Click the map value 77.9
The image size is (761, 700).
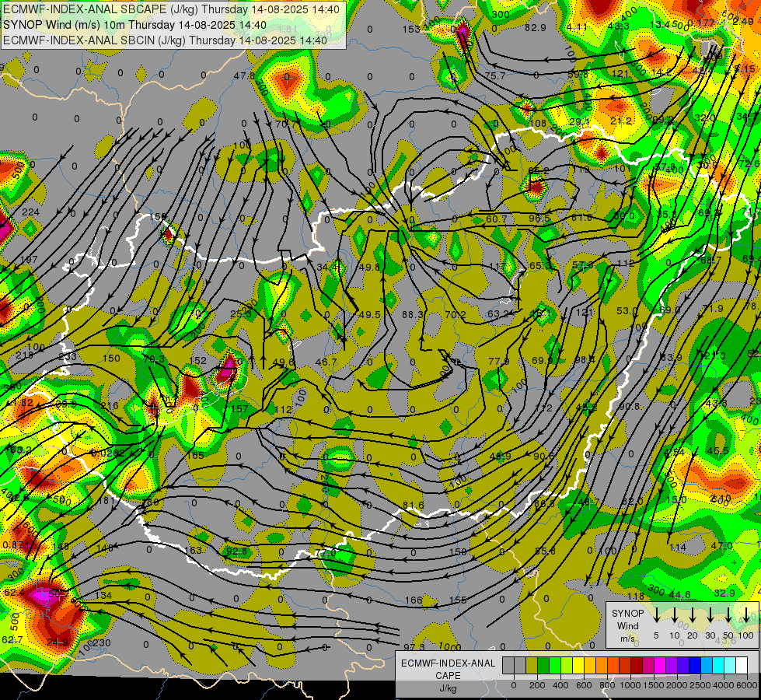[x=499, y=361]
